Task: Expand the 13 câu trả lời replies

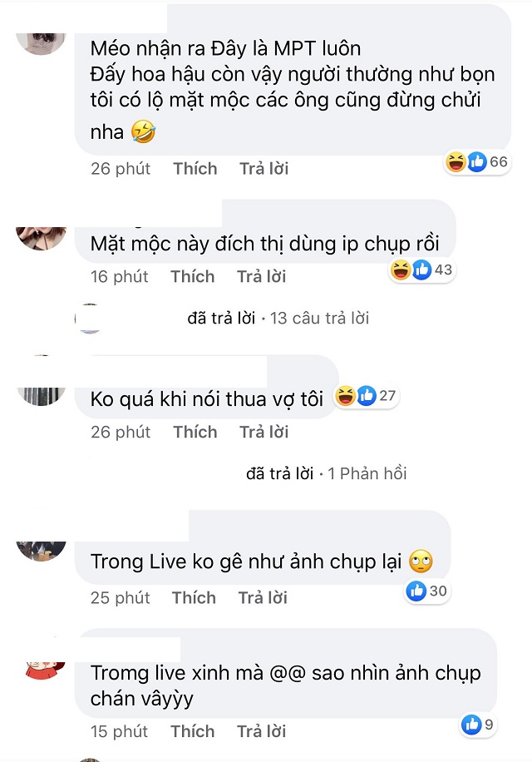Action: (x=319, y=319)
